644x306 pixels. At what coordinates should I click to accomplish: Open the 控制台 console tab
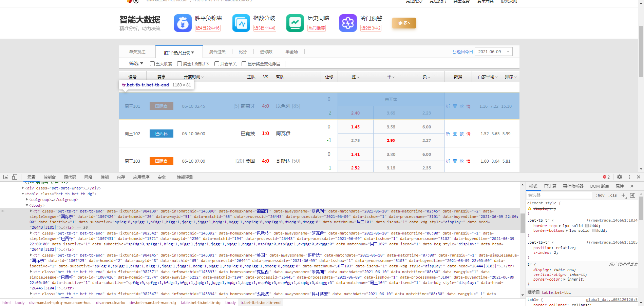(x=50, y=177)
